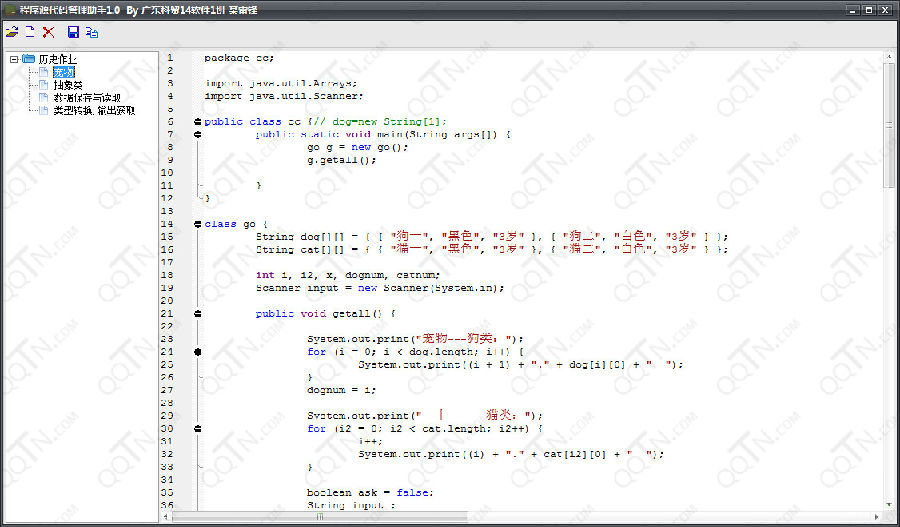Screen dimensions: 900x527
Task: Click the open folder toolbar icon
Action: pyautogui.click(x=12, y=32)
